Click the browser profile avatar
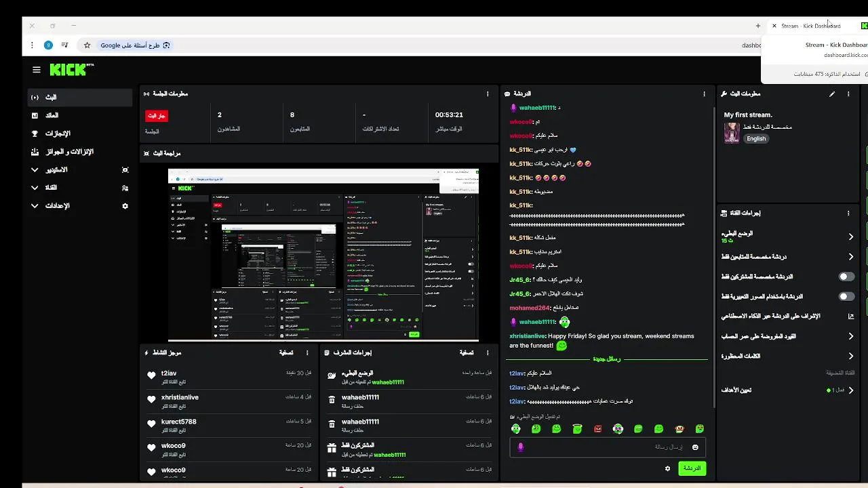 click(48, 45)
